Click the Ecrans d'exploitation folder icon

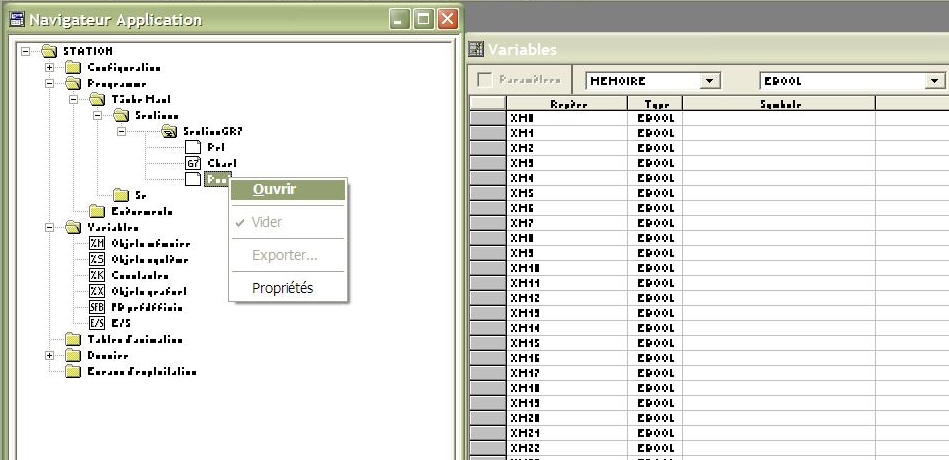[x=73, y=371]
